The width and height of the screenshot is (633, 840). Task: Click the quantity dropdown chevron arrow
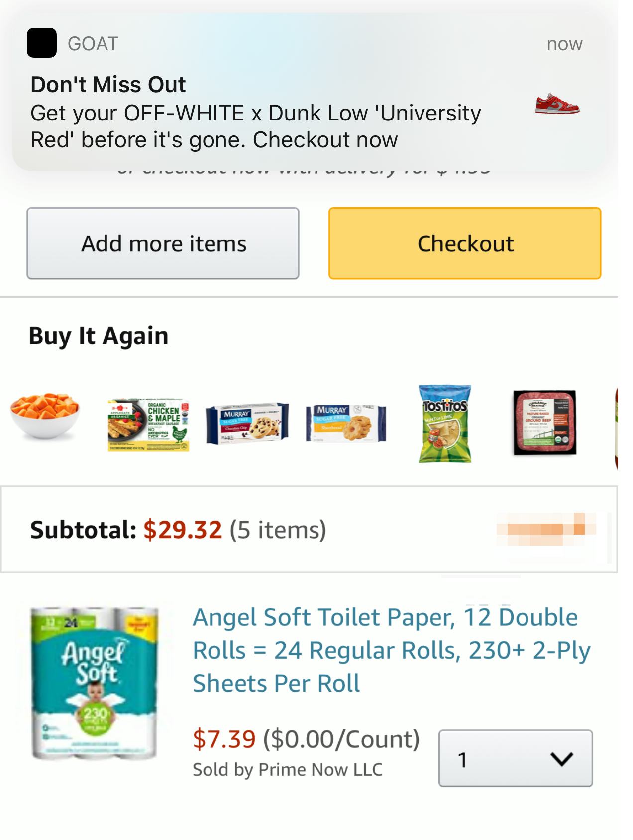[562, 759]
